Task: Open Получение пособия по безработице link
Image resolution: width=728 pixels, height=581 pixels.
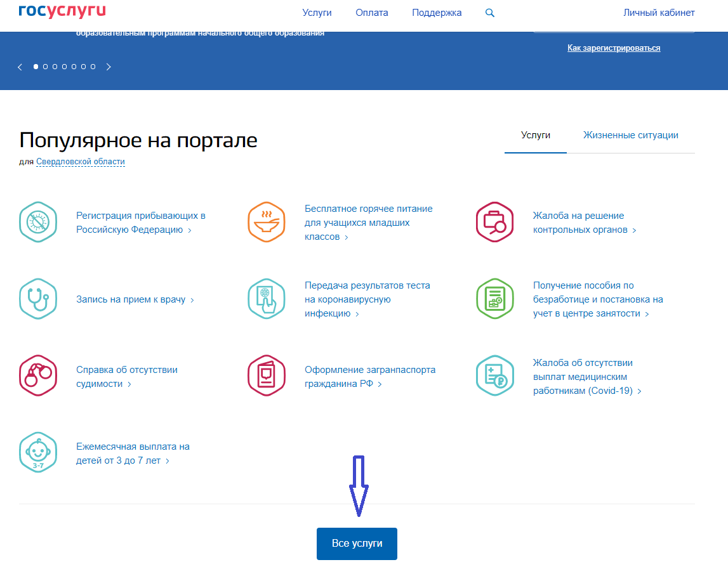Action: [598, 299]
